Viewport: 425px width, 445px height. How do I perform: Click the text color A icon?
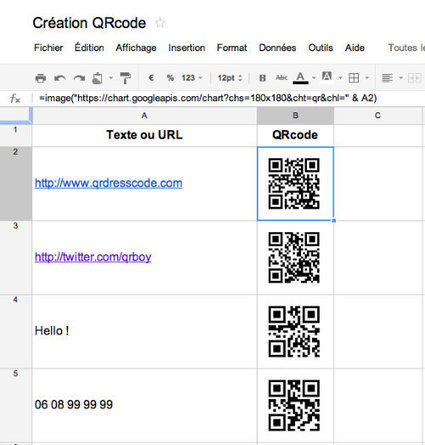(300, 78)
